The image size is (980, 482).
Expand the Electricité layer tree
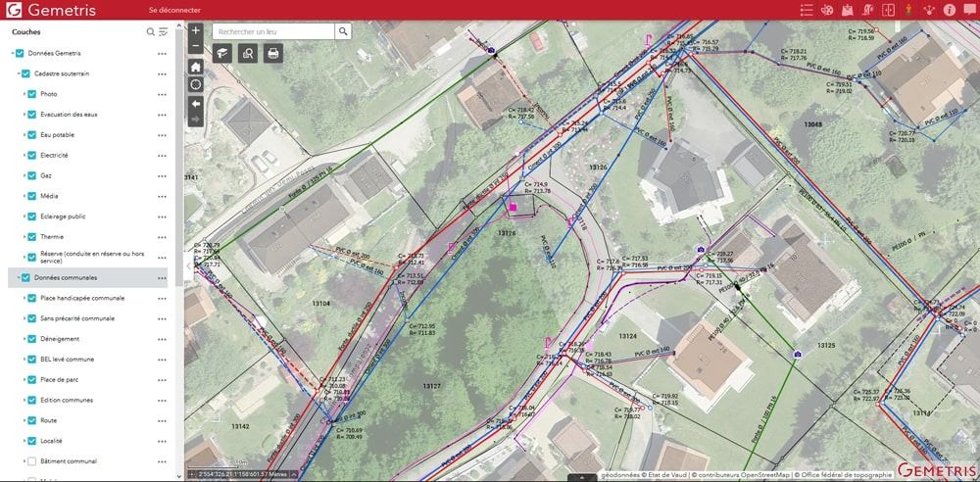pyautogui.click(x=24, y=156)
